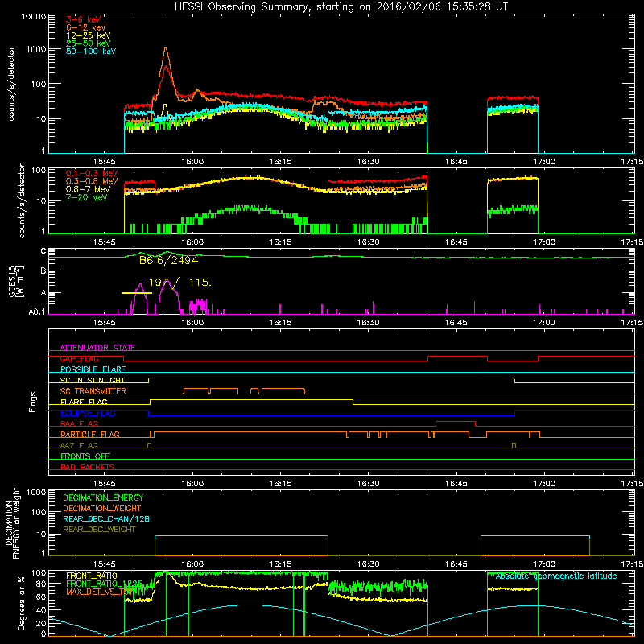Image resolution: width=644 pixels, height=644 pixels.
Task: Click the DECIMATION_ENERGY legend label
Action: click(x=103, y=497)
